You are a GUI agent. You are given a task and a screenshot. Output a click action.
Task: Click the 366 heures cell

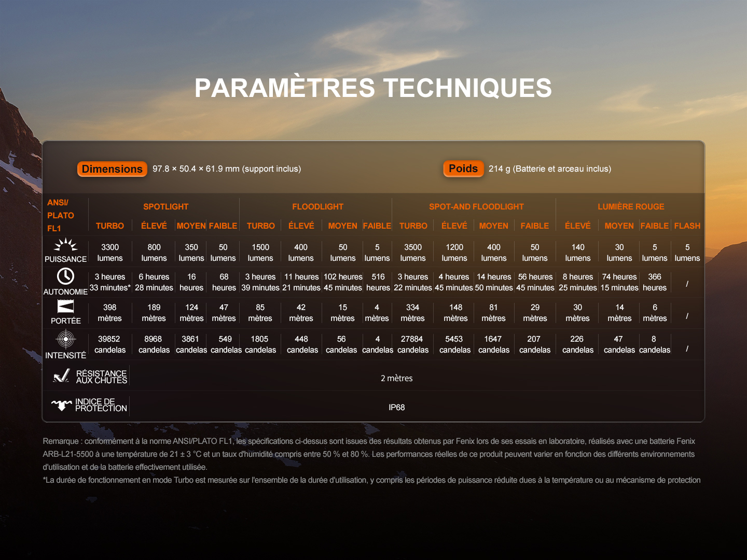655,282
